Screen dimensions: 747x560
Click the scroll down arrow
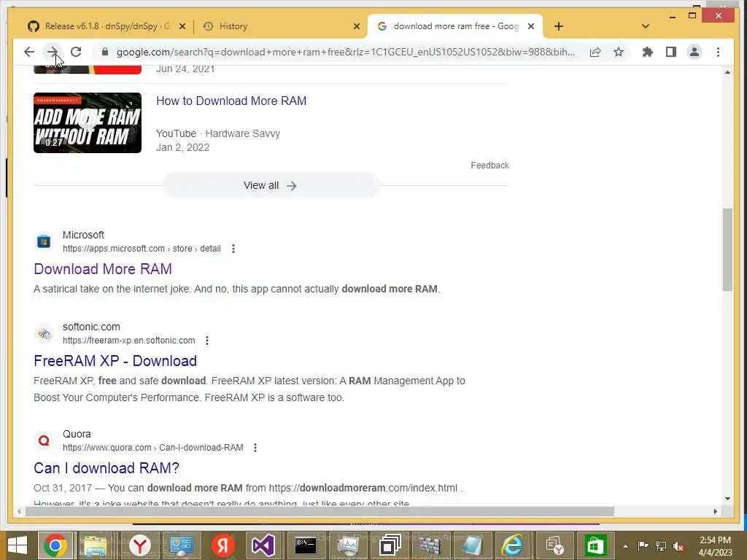click(727, 499)
